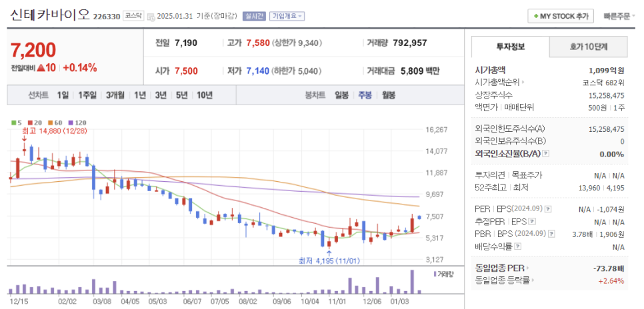
Task: Click the tallest volume bar near 01/03
Action: [412, 282]
